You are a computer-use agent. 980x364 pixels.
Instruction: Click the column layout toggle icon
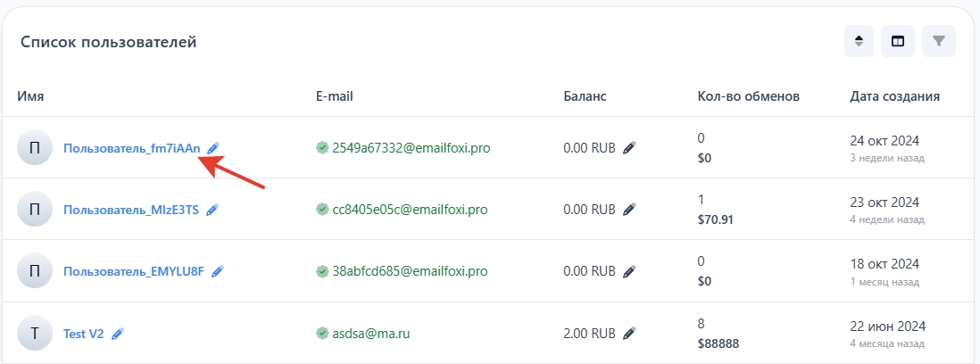[898, 41]
